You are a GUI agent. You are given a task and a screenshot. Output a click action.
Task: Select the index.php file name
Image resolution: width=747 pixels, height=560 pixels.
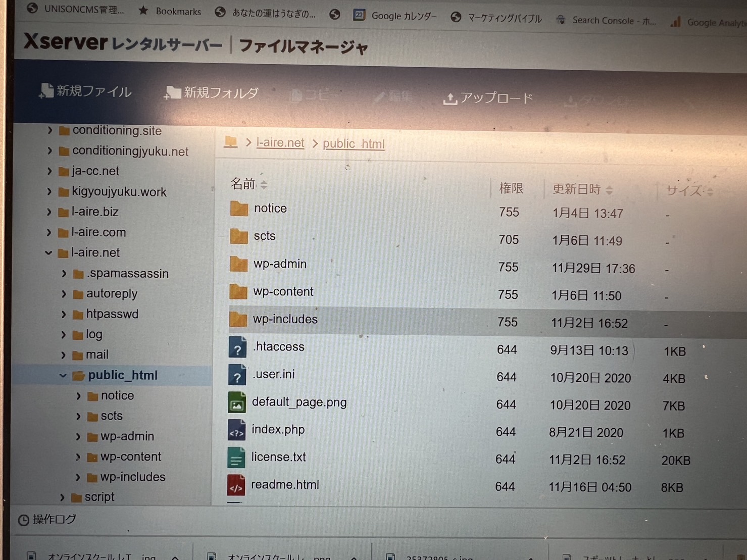[x=278, y=429]
